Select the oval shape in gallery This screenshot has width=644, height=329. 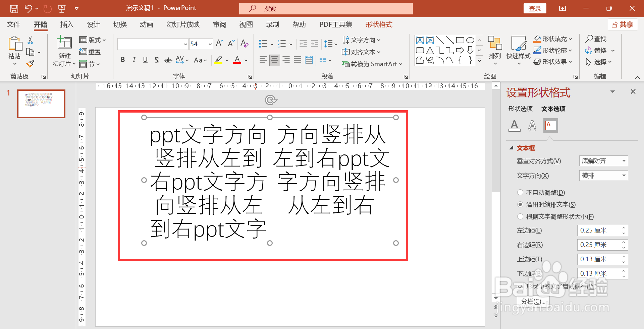click(470, 41)
